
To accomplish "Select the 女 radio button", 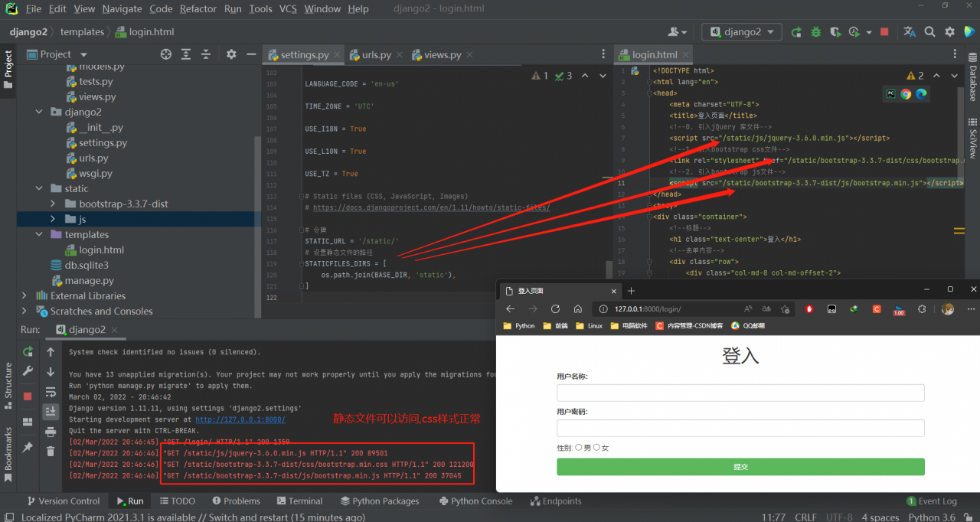I will click(597, 448).
